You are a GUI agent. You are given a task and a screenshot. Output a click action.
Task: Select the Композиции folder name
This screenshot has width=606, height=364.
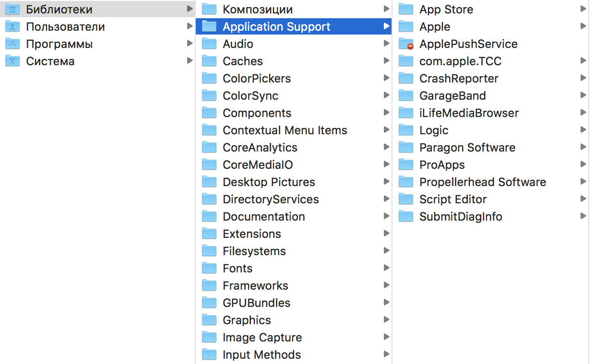258,9
